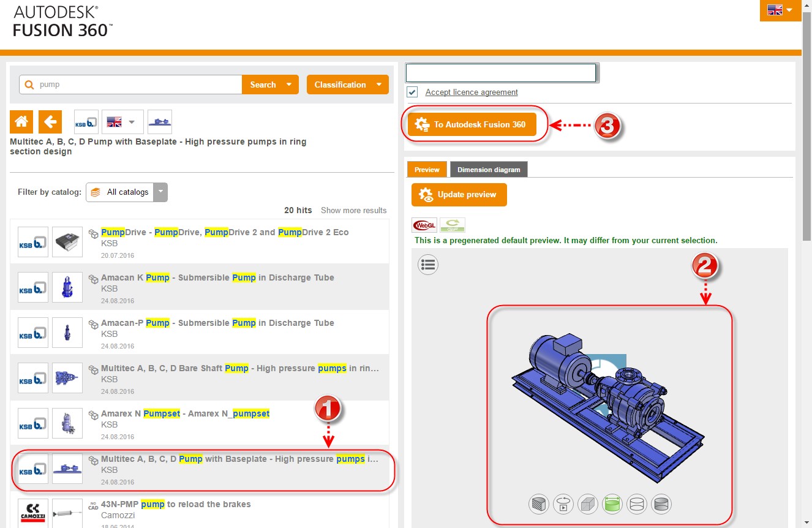Click Show more results link
Screen dimensions: 812x528
[x=353, y=210]
